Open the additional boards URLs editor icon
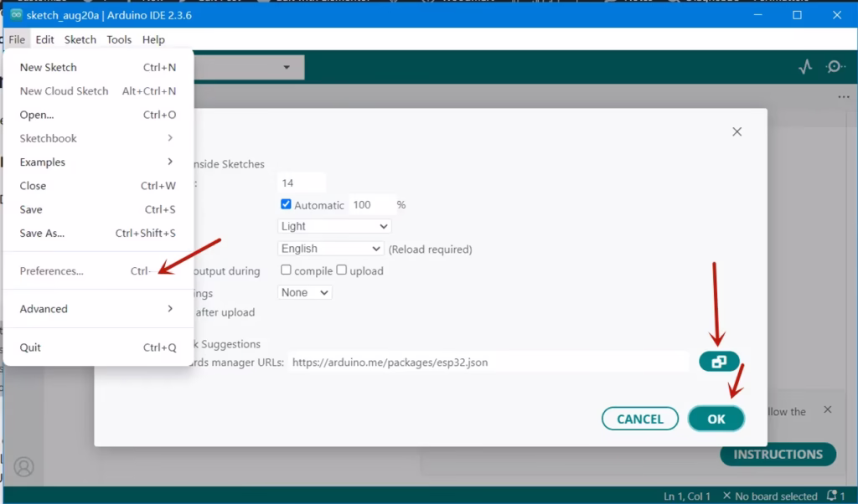The image size is (858, 504). 719,362
